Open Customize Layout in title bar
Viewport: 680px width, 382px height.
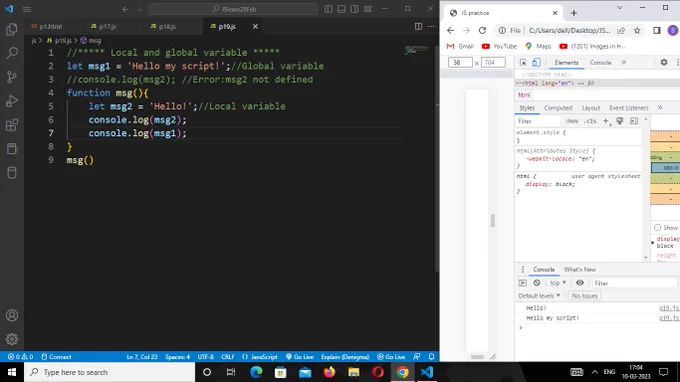click(367, 9)
